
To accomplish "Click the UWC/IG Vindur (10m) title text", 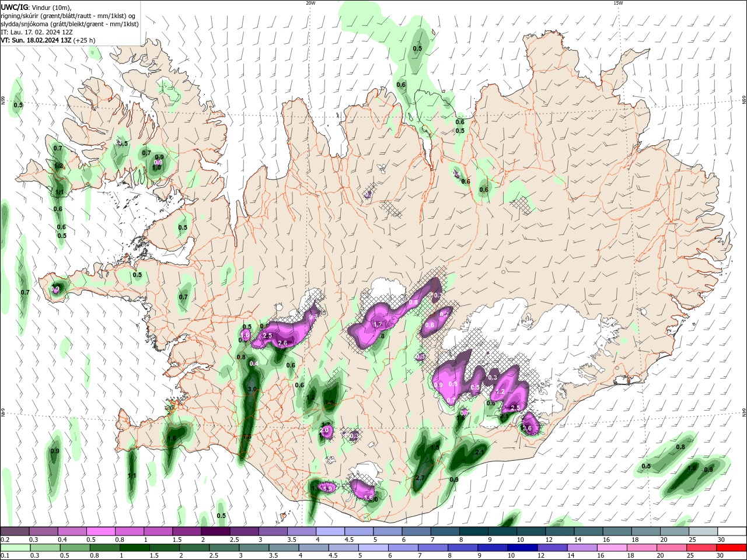I will pyautogui.click(x=36, y=7).
